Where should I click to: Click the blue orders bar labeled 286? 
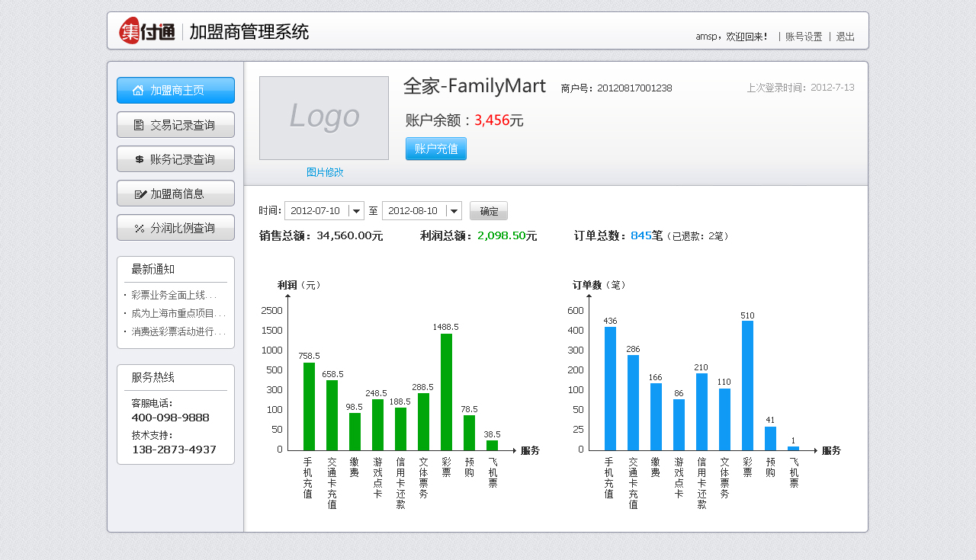coord(633,402)
